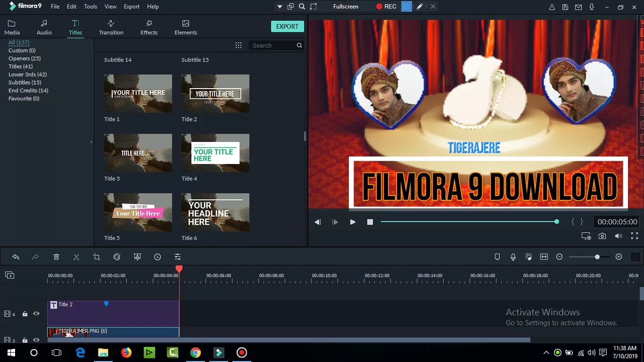Open the View menu
Screen dimensions: 644x362
[x=111, y=7]
